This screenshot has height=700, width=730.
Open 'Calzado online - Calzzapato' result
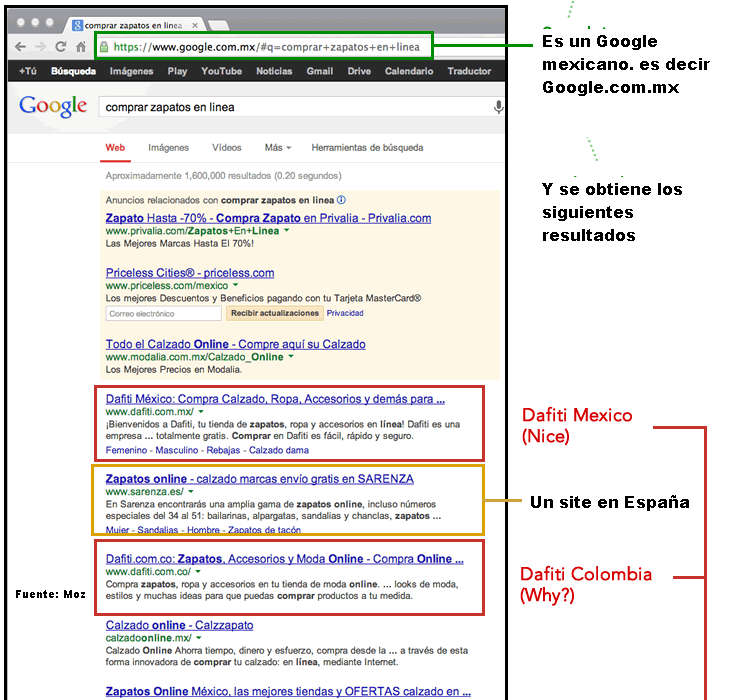[x=179, y=625]
